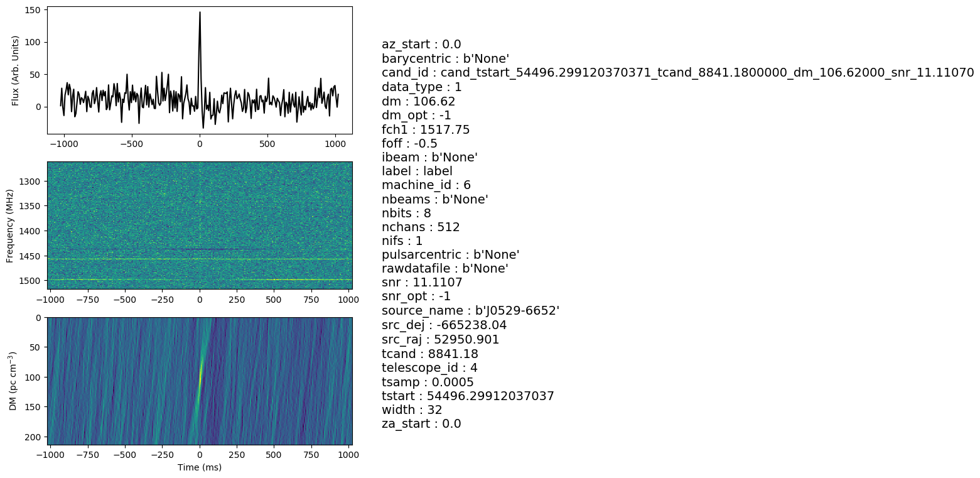Viewport: 980px width, 478px height.
Task: Click the snr : 11.1107 line
Action: coord(422,283)
